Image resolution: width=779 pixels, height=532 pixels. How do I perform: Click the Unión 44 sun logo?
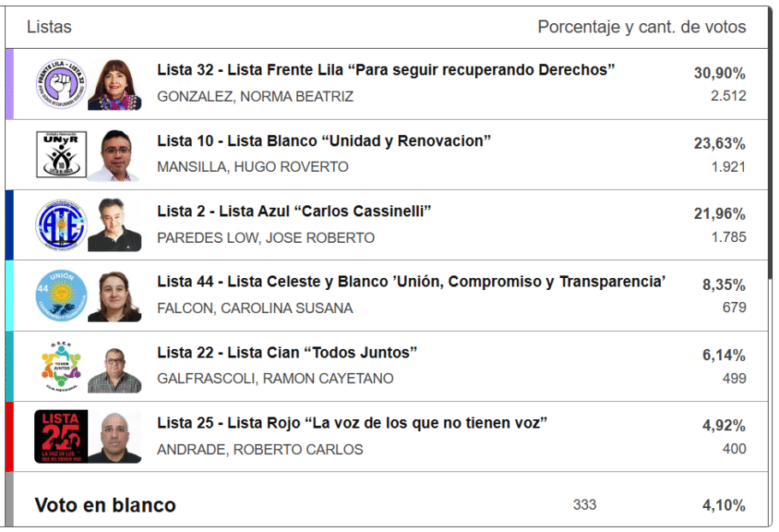pos(61,296)
